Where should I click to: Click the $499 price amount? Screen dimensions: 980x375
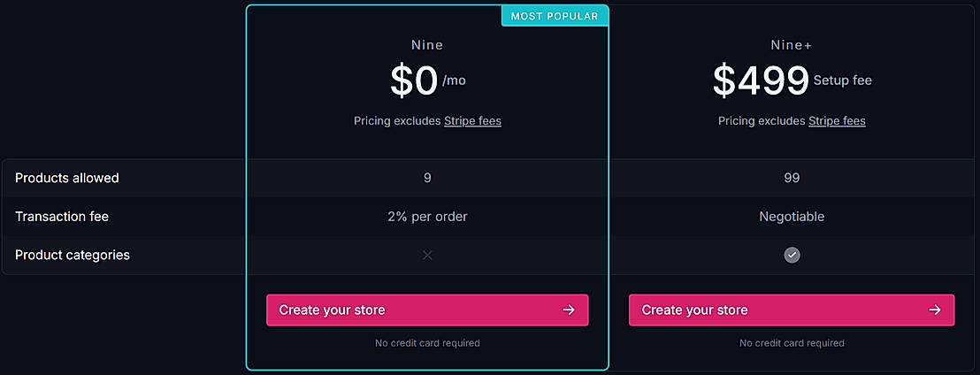761,81
